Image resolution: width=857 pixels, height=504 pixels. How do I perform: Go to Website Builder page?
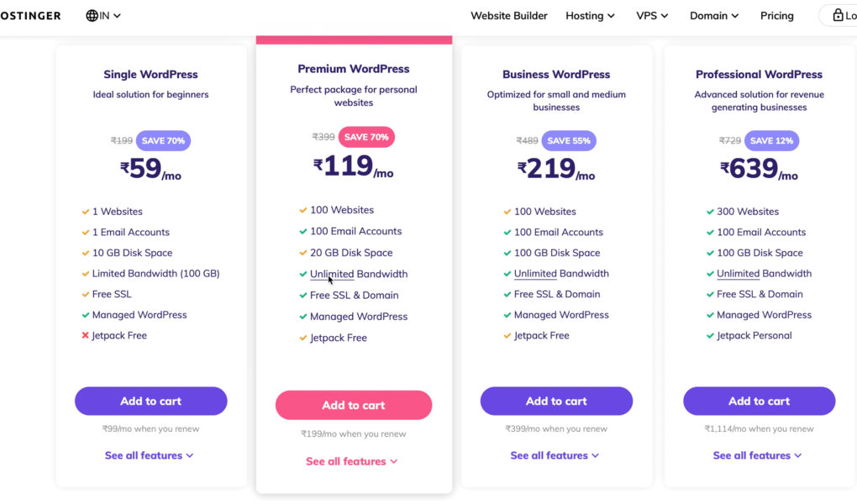[x=509, y=16]
